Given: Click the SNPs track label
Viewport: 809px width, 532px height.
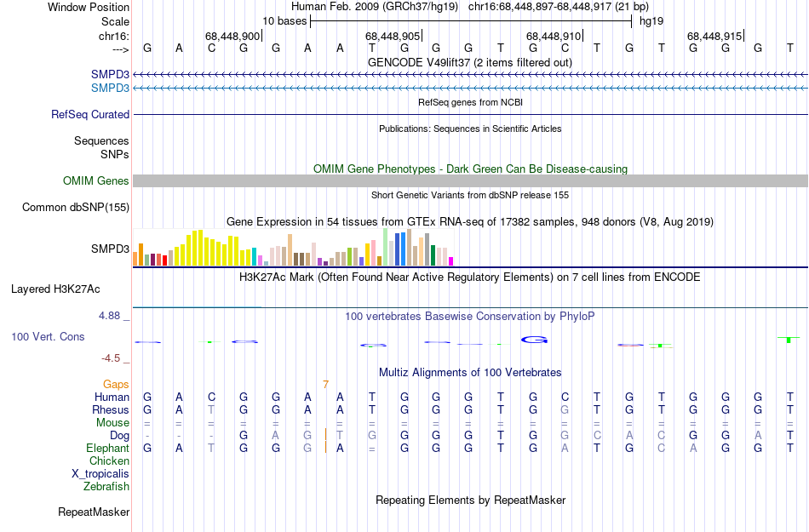Looking at the screenshot, I should tap(115, 154).
